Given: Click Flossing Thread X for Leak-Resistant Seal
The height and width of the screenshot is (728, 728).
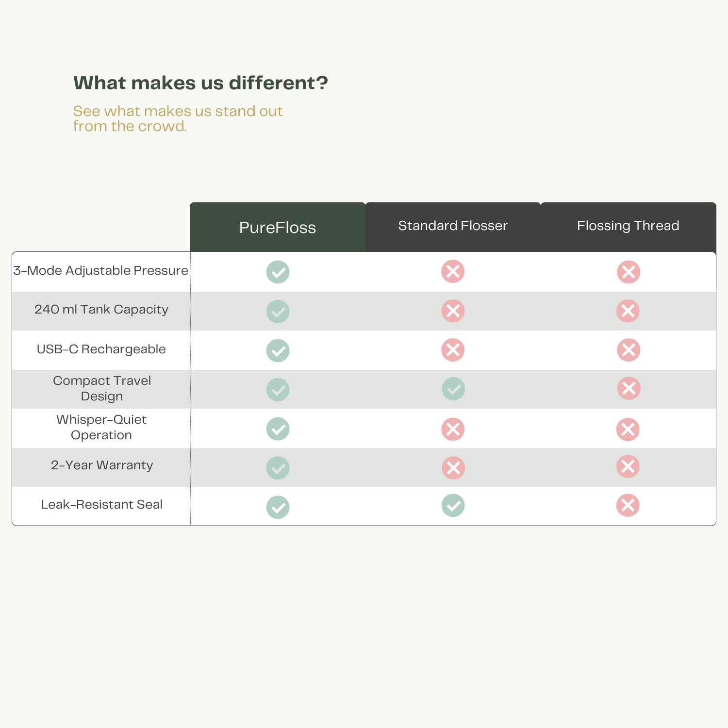Looking at the screenshot, I should [x=628, y=505].
